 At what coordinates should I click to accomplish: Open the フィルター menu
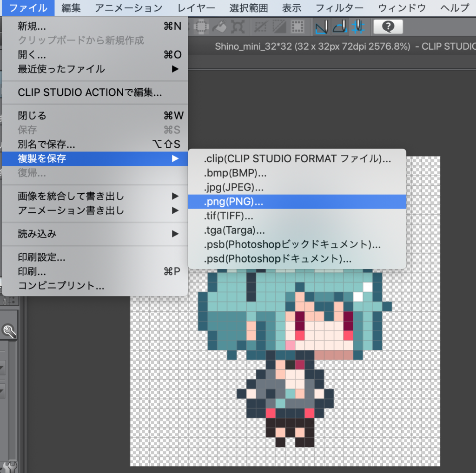[339, 8]
